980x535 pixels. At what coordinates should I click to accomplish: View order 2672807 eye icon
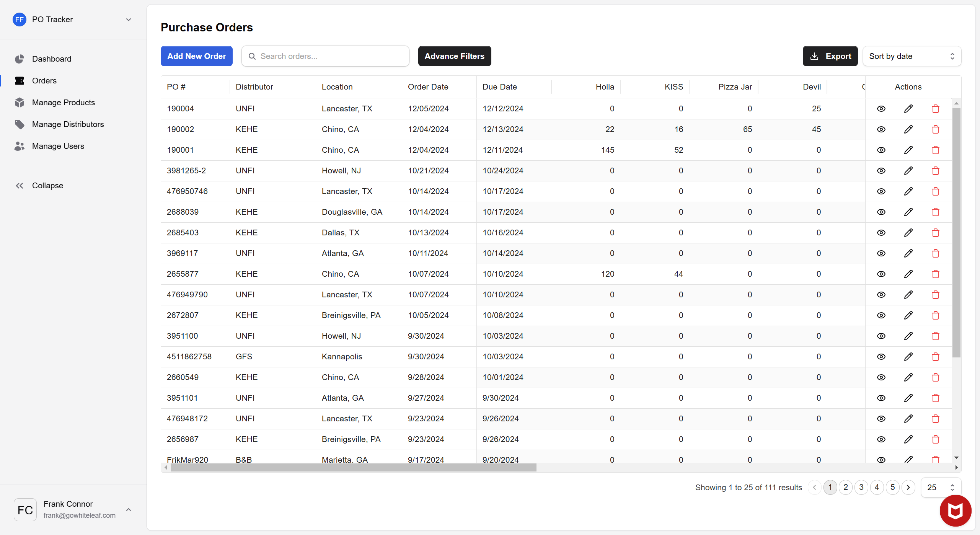[881, 315]
